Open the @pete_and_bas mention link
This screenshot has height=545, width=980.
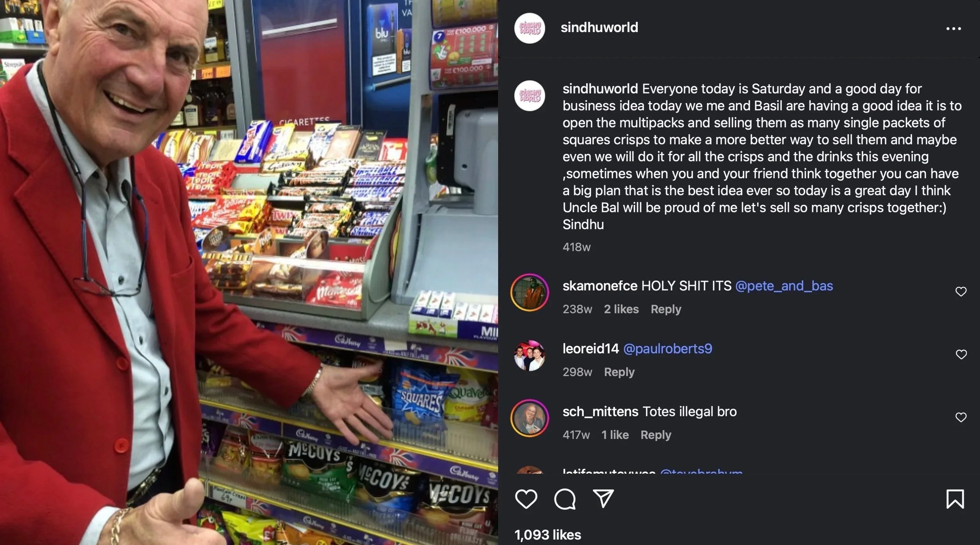click(x=784, y=286)
